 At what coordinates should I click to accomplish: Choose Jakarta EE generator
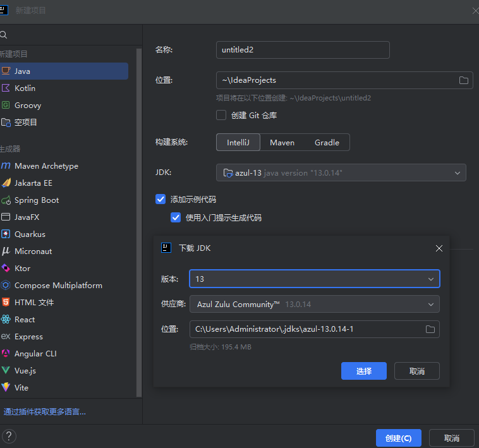tap(64, 183)
